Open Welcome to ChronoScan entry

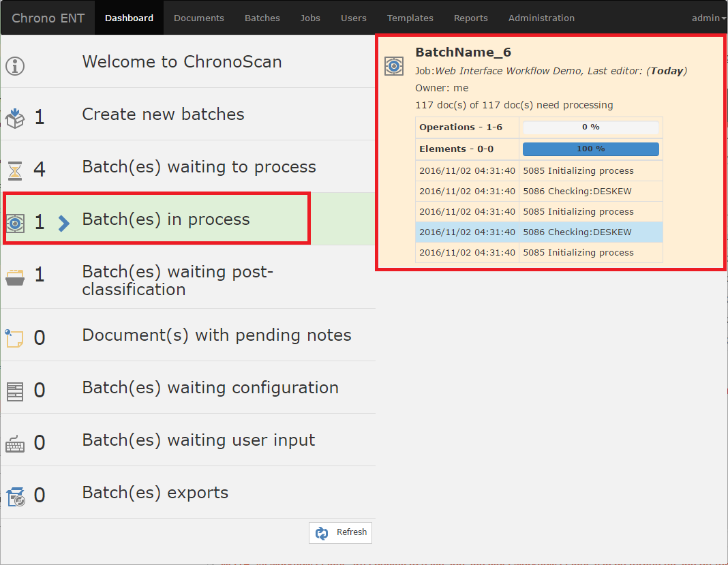coord(188,61)
